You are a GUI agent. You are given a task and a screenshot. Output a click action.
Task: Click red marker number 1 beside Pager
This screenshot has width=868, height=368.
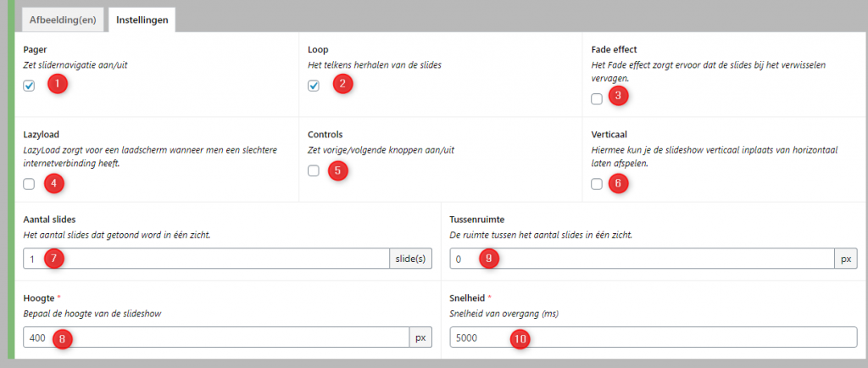[57, 85]
